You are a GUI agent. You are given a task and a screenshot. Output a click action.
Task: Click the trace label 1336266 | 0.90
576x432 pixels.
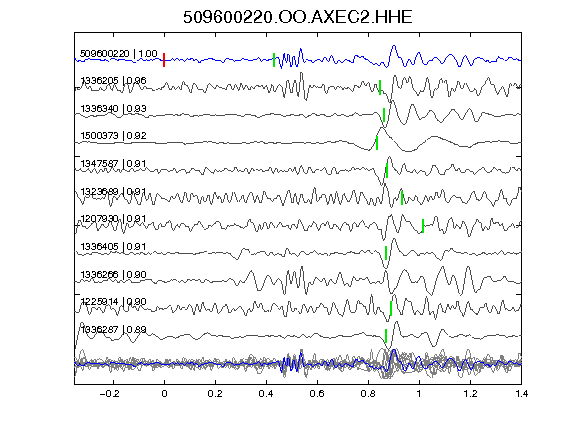pyautogui.click(x=113, y=274)
